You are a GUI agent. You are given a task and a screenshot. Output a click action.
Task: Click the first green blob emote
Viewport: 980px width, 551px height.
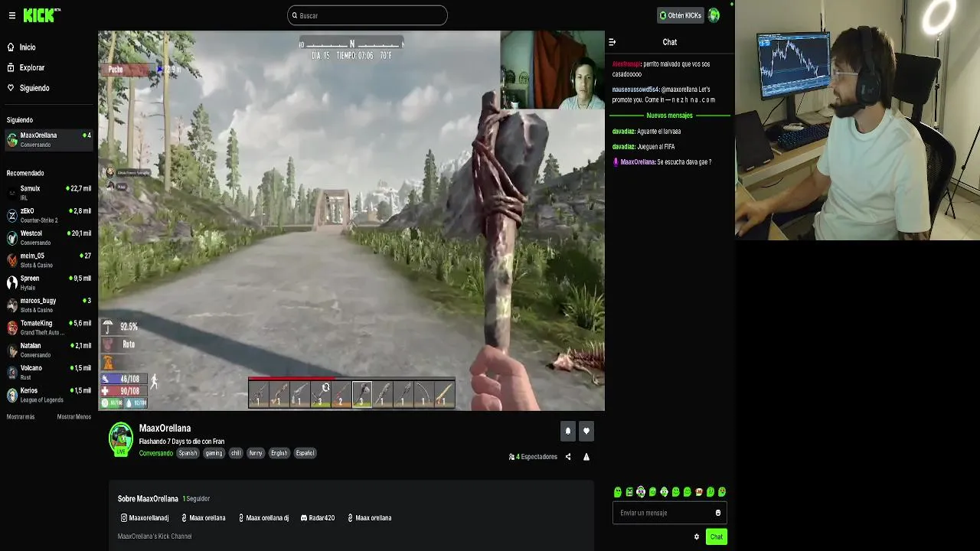(x=618, y=492)
